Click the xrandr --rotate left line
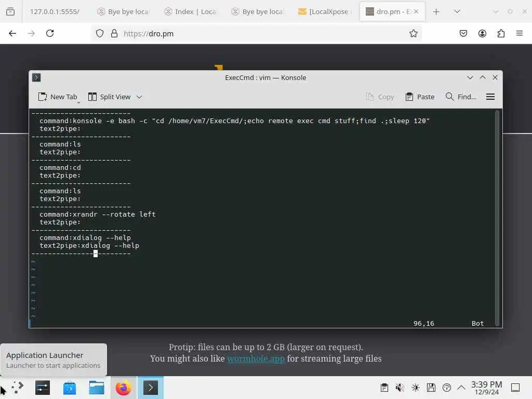Screen dimensions: 532x399 click(x=98, y=215)
